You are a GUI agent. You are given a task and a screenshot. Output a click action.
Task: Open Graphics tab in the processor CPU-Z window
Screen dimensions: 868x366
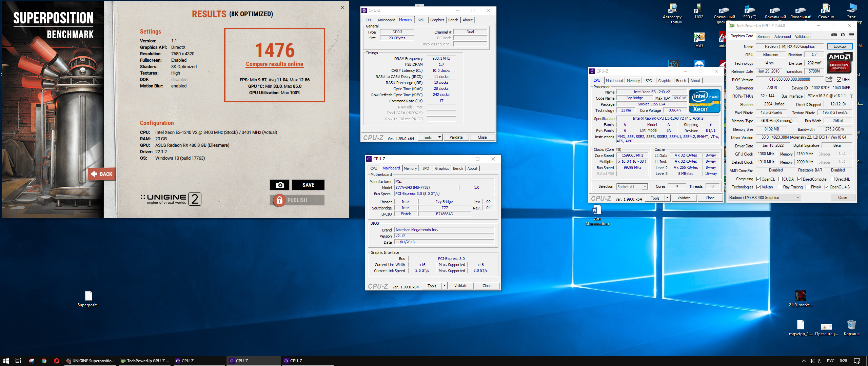click(x=665, y=81)
